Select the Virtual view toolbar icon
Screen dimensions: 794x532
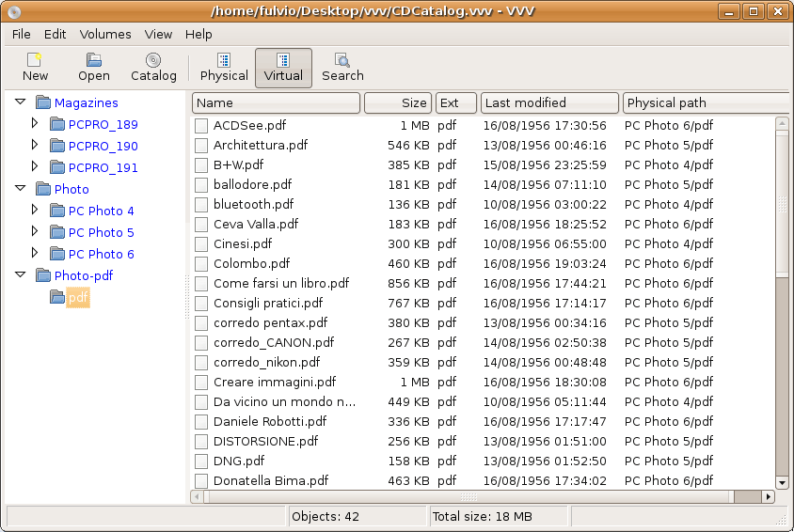point(283,60)
